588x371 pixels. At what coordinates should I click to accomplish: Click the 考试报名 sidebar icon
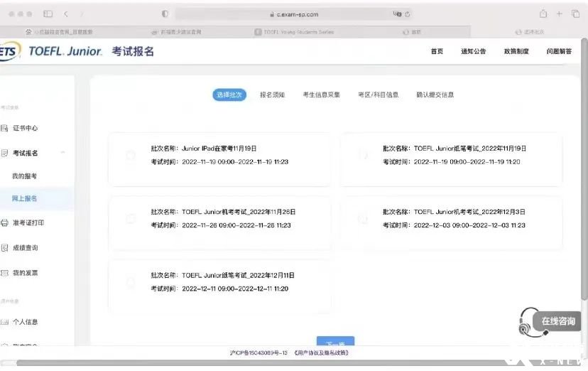click(x=4, y=153)
